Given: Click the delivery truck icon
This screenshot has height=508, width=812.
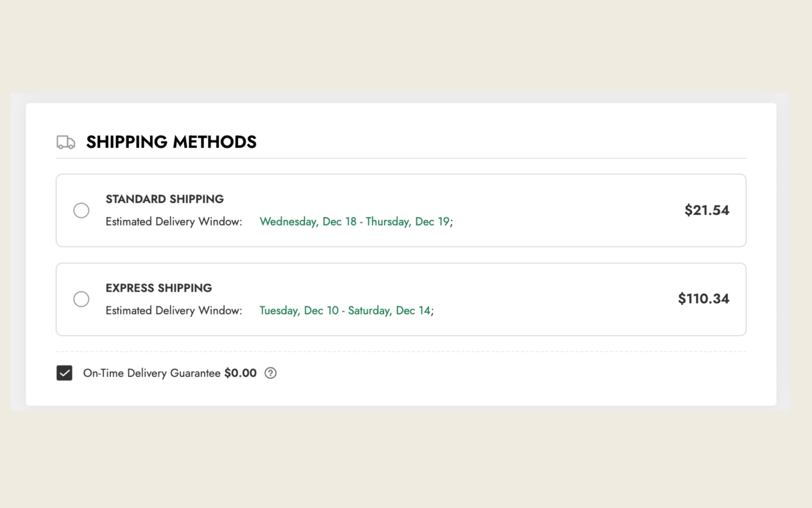Looking at the screenshot, I should (66, 142).
